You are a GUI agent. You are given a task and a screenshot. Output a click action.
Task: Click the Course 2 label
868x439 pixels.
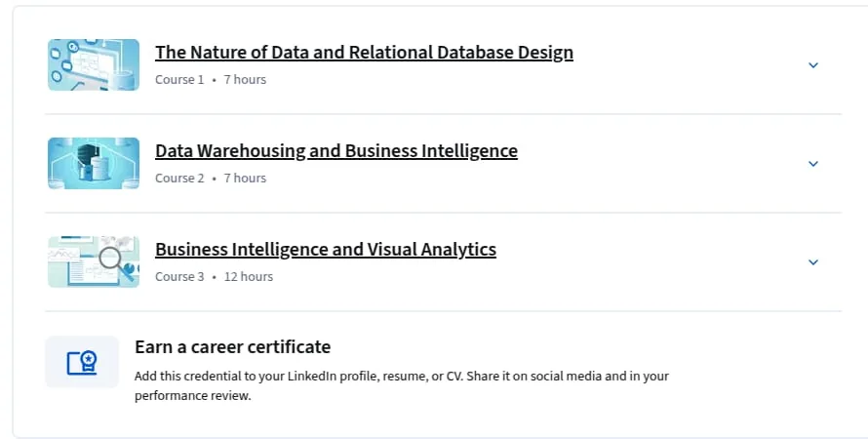[x=179, y=179]
